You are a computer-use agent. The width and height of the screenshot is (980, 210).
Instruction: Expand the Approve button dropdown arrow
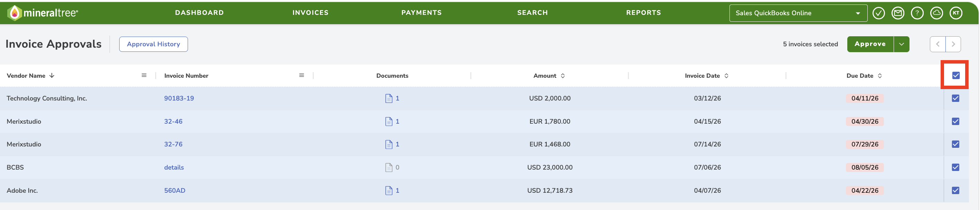pos(901,44)
